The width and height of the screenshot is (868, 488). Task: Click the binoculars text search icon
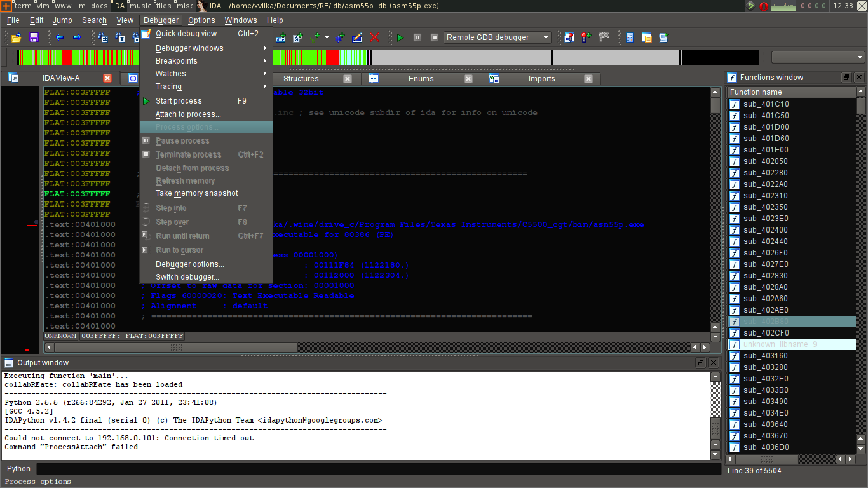pos(119,37)
